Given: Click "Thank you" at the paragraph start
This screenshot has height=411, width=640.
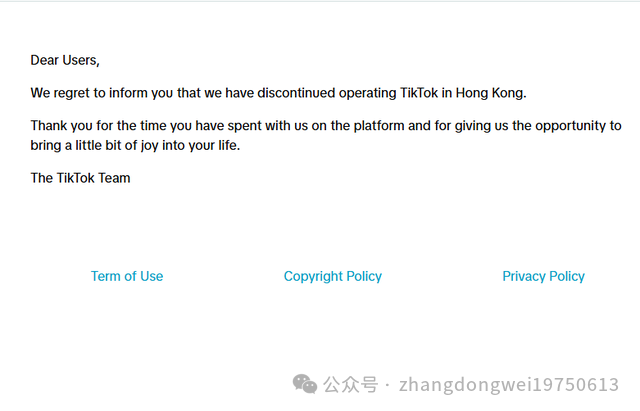Looking at the screenshot, I should click(x=62, y=126).
